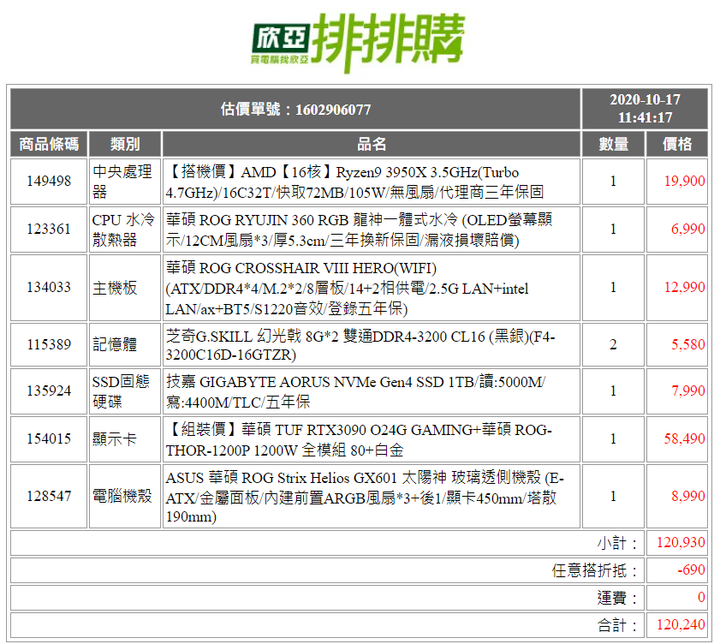Click the 類別 column header

click(125, 144)
